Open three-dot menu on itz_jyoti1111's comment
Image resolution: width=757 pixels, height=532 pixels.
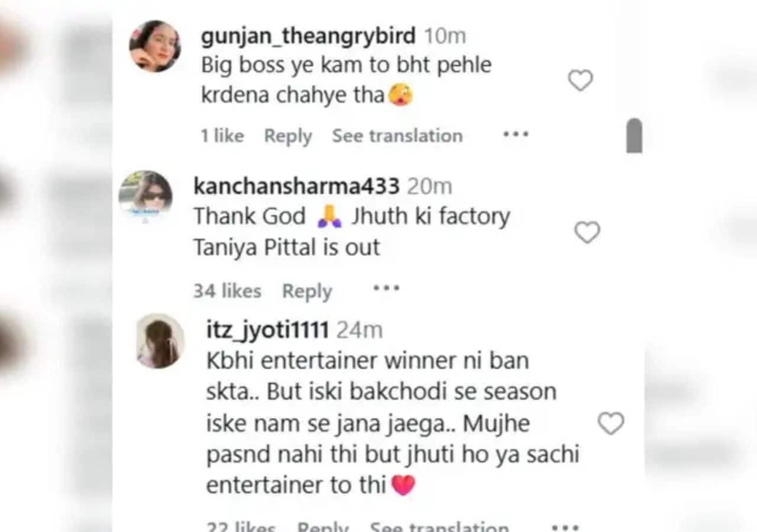click(x=564, y=525)
